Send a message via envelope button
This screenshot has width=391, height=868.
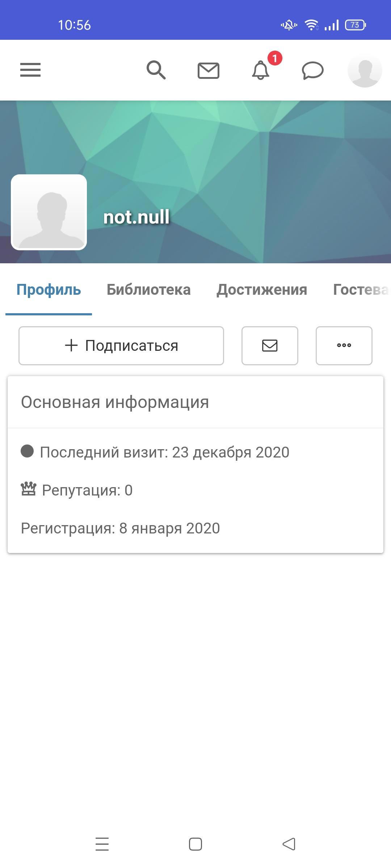[x=270, y=345]
